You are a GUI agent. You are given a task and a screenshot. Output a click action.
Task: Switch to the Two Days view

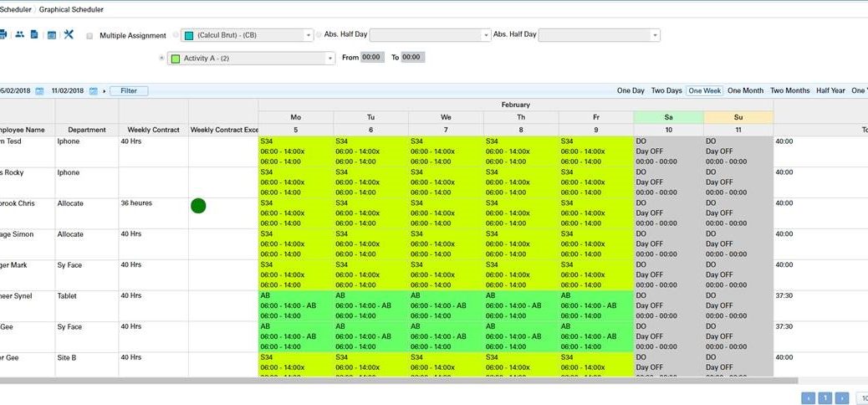[x=666, y=90]
